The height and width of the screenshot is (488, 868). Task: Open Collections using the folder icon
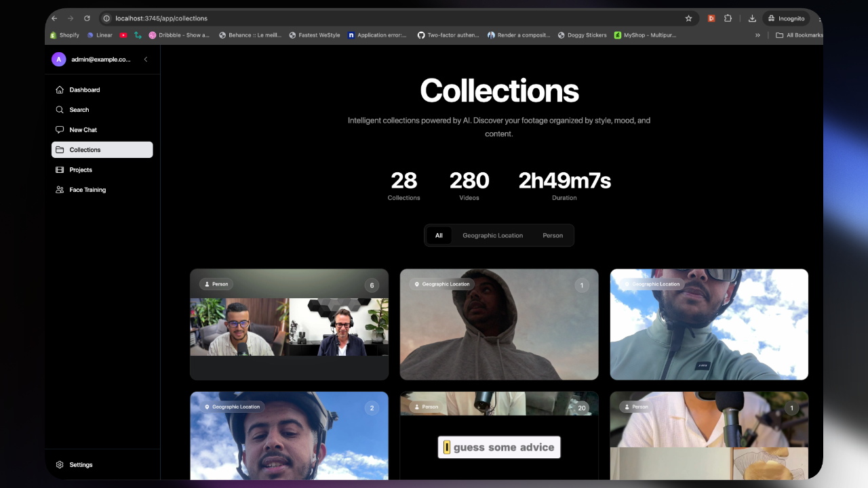(x=60, y=150)
